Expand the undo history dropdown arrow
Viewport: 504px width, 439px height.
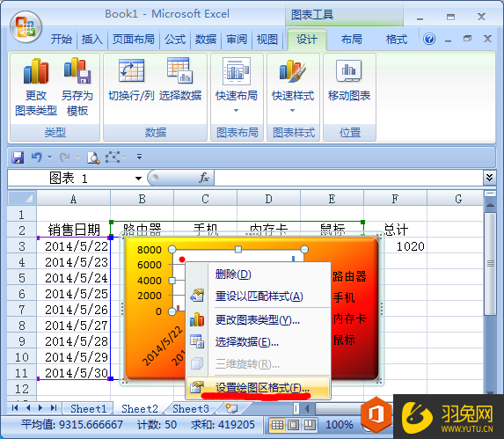click(50, 157)
